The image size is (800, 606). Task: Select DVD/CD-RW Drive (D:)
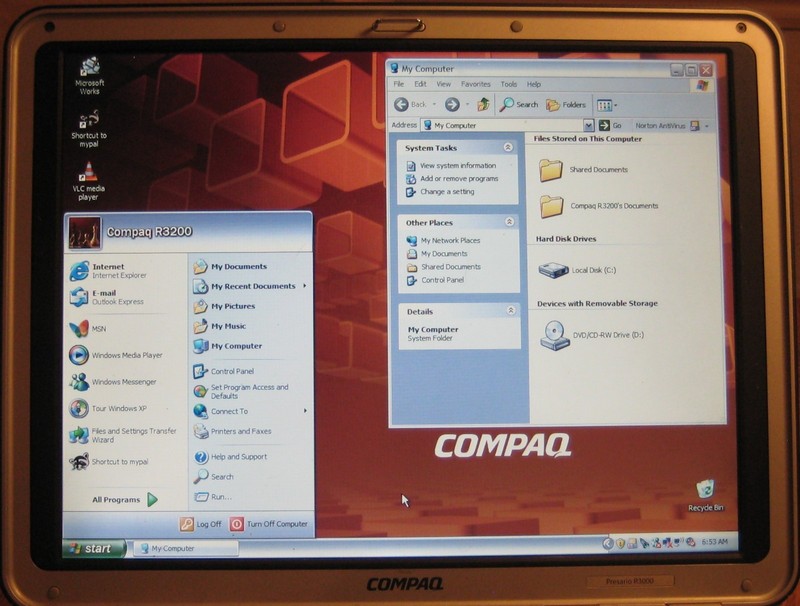click(592, 335)
